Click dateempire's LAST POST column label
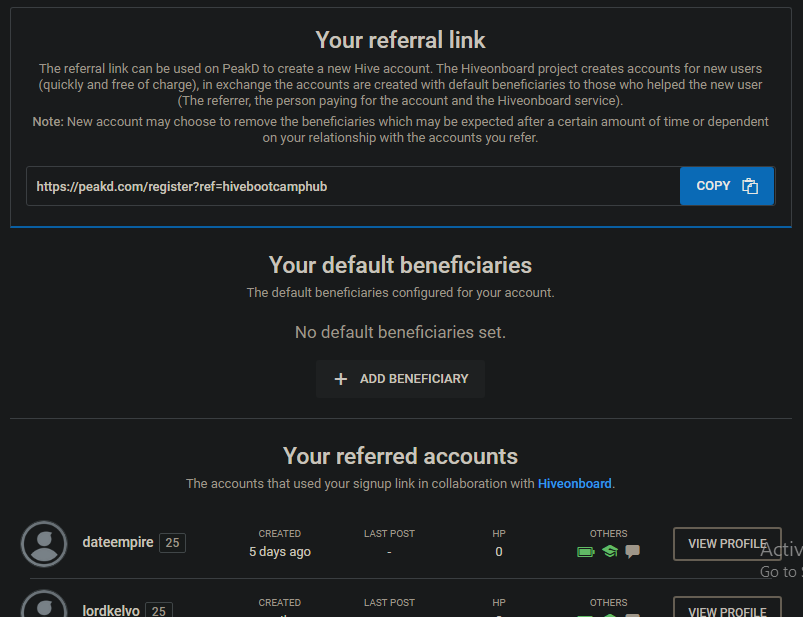Screen dimensions: 803x617 (389, 534)
